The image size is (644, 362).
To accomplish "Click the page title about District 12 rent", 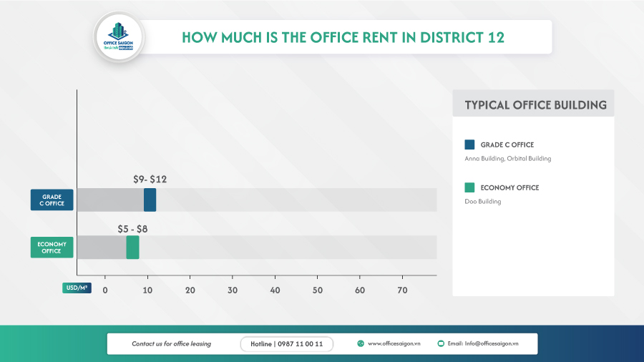I will 343,37.
